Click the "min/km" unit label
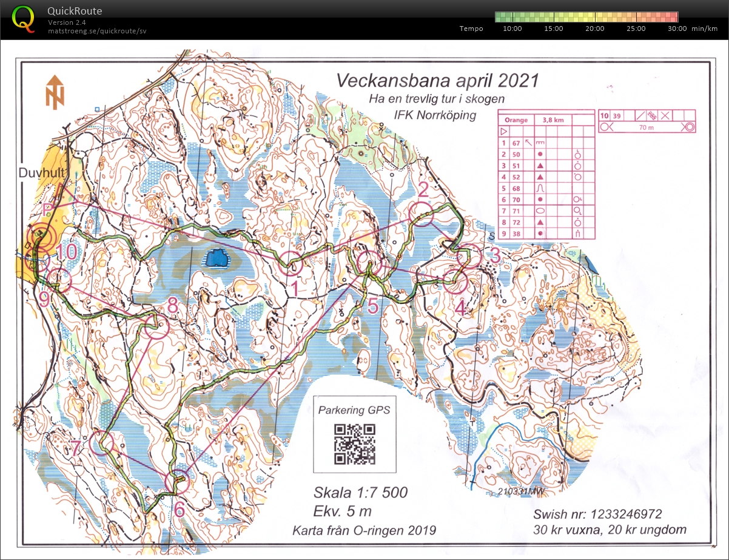 coord(704,29)
